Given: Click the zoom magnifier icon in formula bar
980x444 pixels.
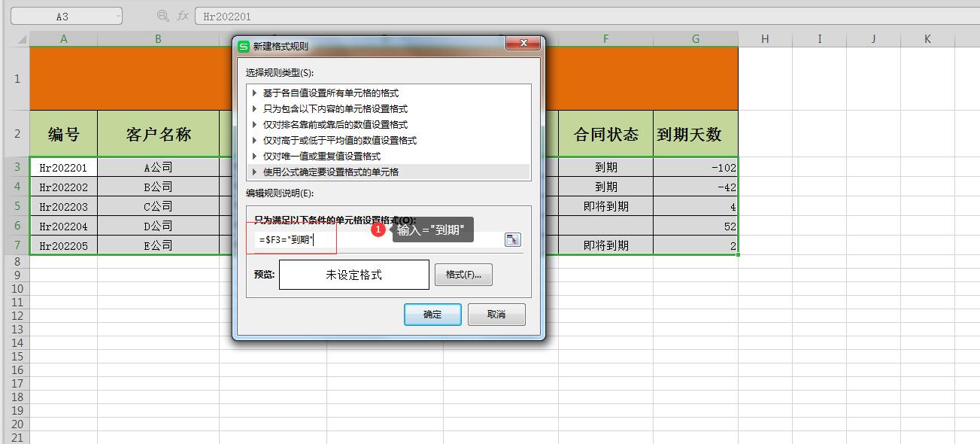Looking at the screenshot, I should pyautogui.click(x=162, y=16).
